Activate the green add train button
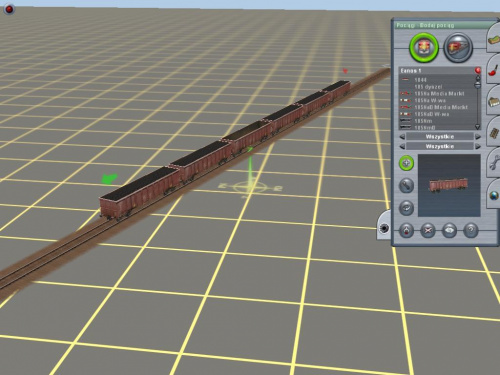This screenshot has width=500, height=375. click(x=406, y=163)
